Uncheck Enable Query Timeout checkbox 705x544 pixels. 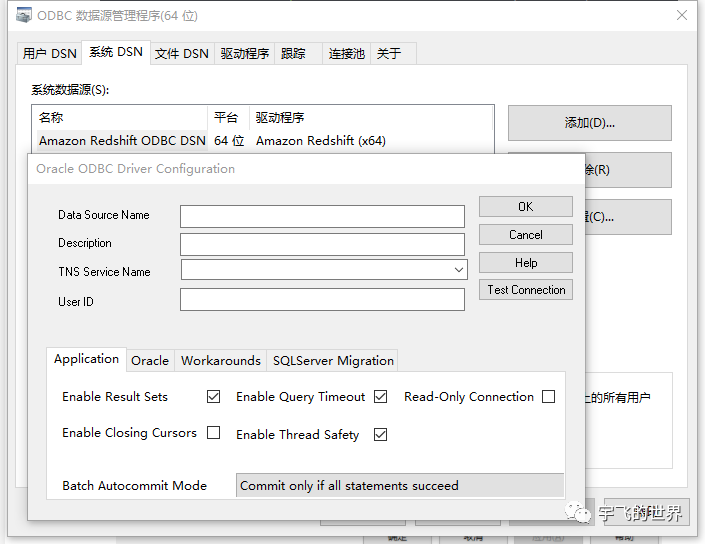[x=380, y=397]
